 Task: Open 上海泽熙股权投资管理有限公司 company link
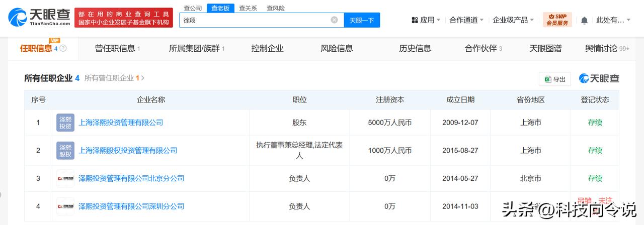coord(128,151)
